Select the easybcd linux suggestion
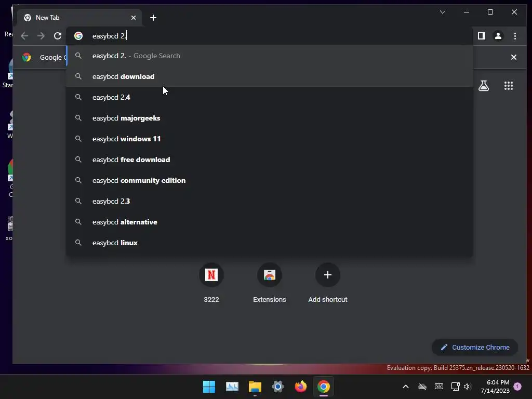The image size is (532, 399). (270, 243)
